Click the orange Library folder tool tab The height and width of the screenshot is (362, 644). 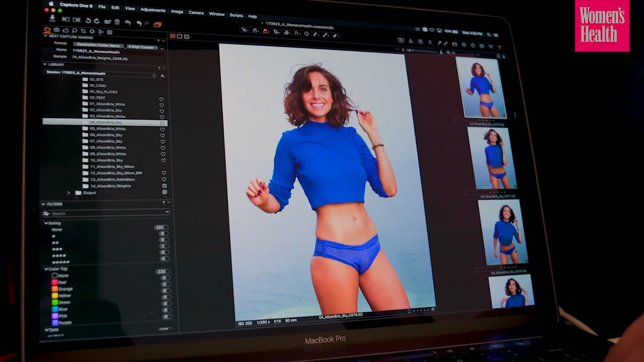pos(48,30)
